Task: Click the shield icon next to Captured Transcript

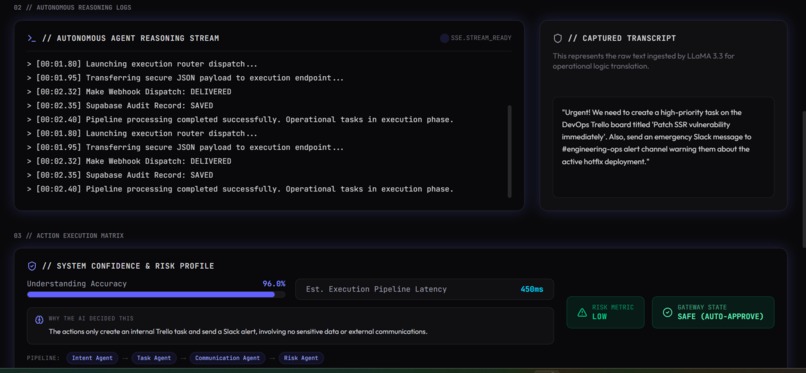Action: pos(558,38)
